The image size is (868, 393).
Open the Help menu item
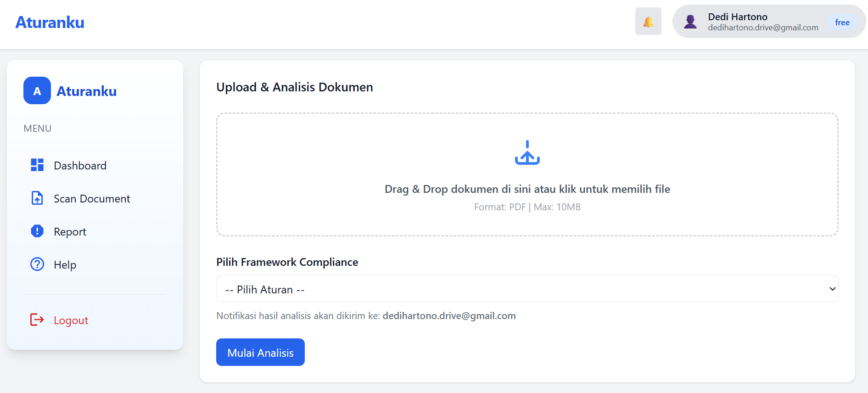click(95, 264)
